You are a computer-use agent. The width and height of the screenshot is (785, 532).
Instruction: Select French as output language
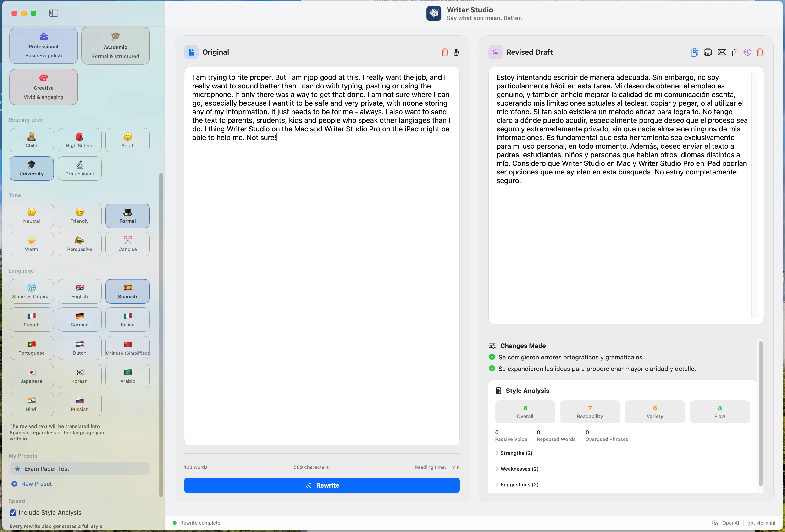click(31, 320)
